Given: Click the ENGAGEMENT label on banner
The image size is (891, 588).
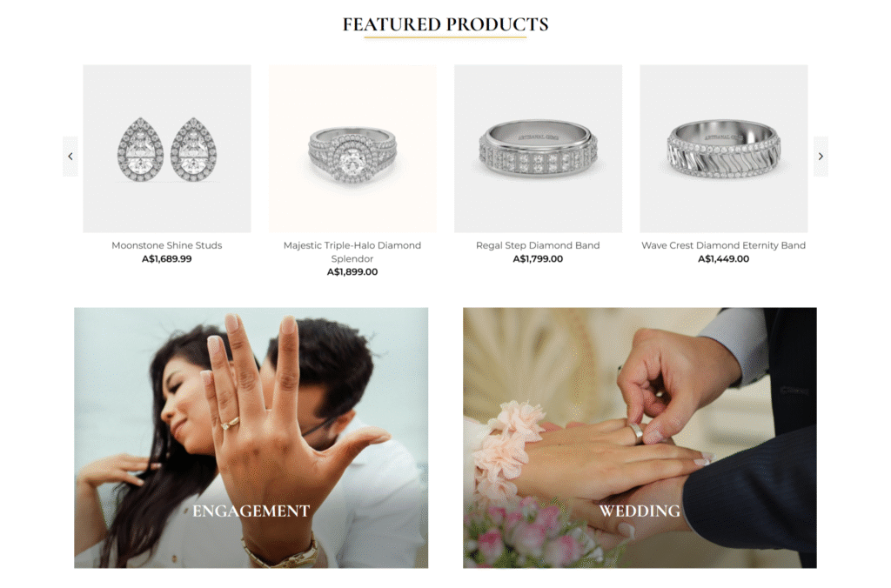Looking at the screenshot, I should click(251, 511).
